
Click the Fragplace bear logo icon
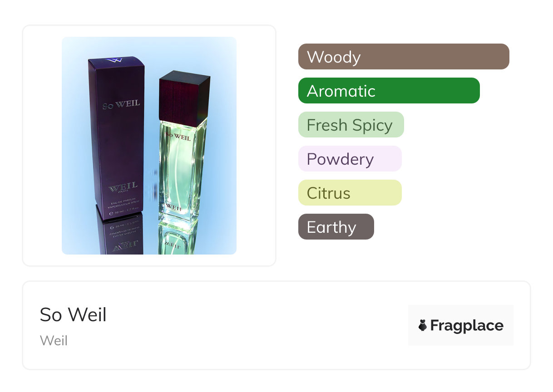click(x=423, y=325)
